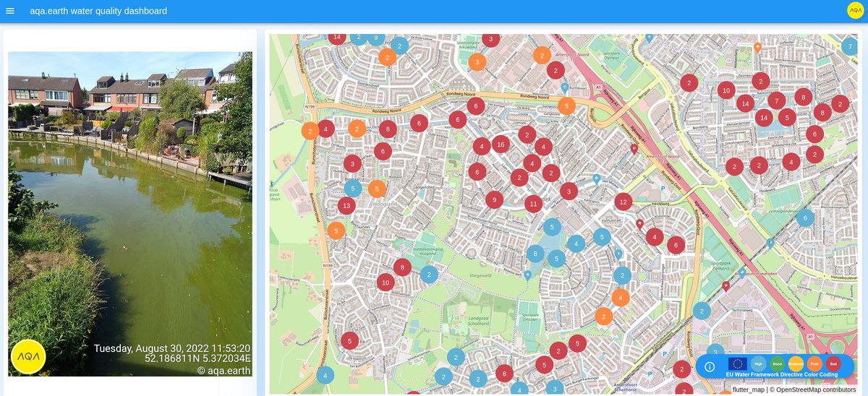
Task: Click the 'Tuesday, August 30, 2022' timestamp
Action: pos(150,348)
